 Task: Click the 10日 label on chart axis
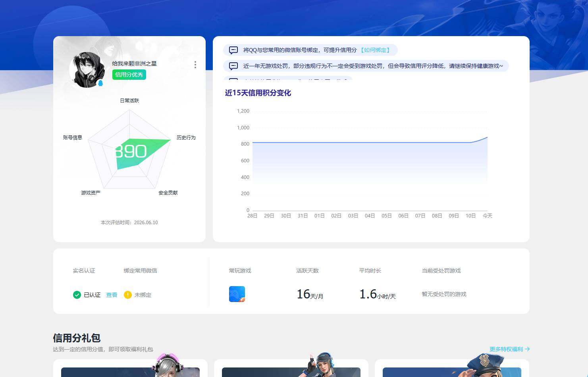point(470,216)
